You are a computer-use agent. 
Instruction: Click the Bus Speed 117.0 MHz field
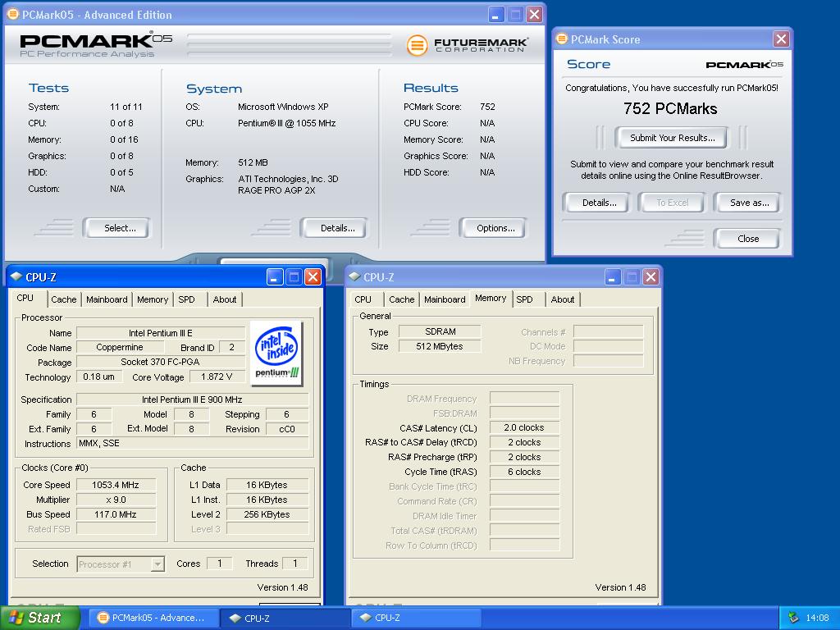point(116,514)
